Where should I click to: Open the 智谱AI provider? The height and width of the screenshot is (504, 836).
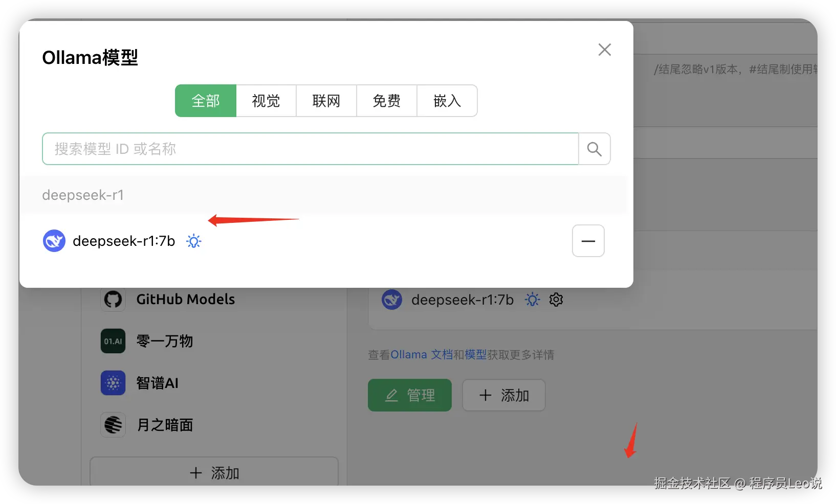pyautogui.click(x=158, y=383)
